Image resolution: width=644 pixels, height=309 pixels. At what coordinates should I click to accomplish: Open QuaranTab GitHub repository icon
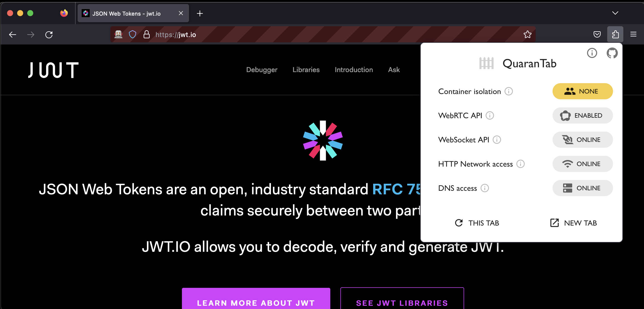[x=612, y=53]
